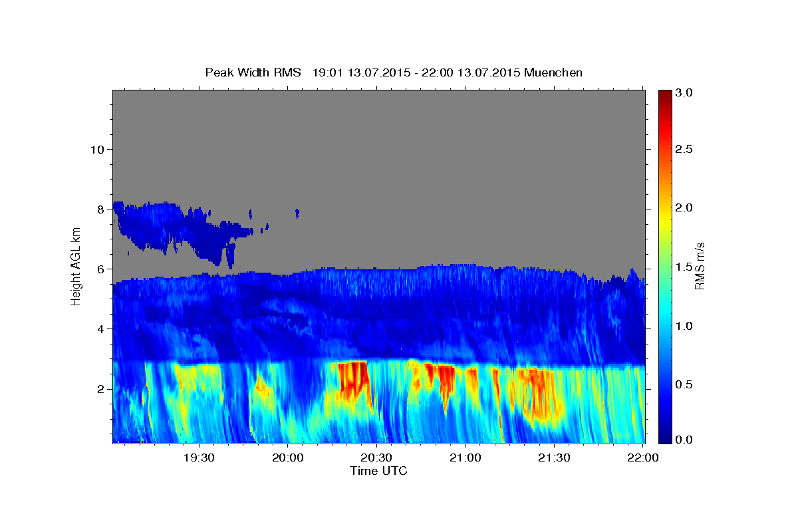Click the colorbar value 2.5
This screenshot has height=532, width=798.
(684, 149)
